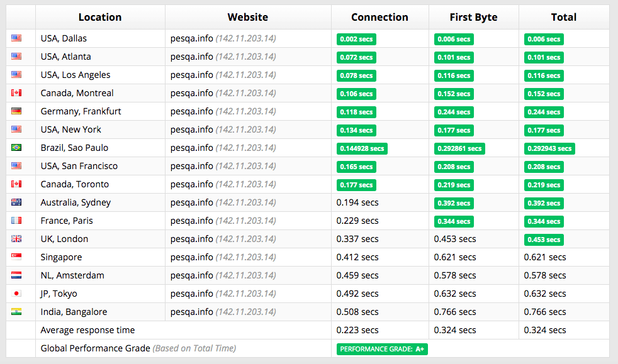Image resolution: width=618 pixels, height=364 pixels.
Task: Click the 0.002 secs Dallas connection badge
Action: (x=356, y=40)
